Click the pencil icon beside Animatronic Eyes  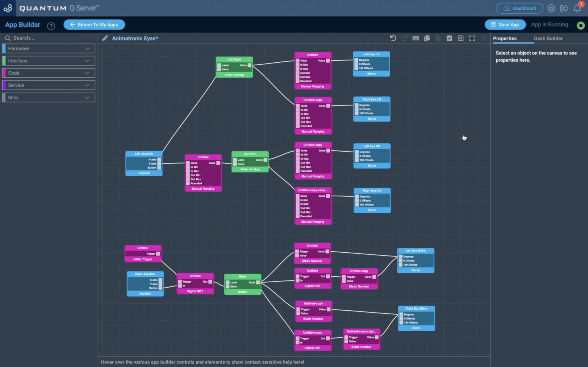[x=105, y=38]
